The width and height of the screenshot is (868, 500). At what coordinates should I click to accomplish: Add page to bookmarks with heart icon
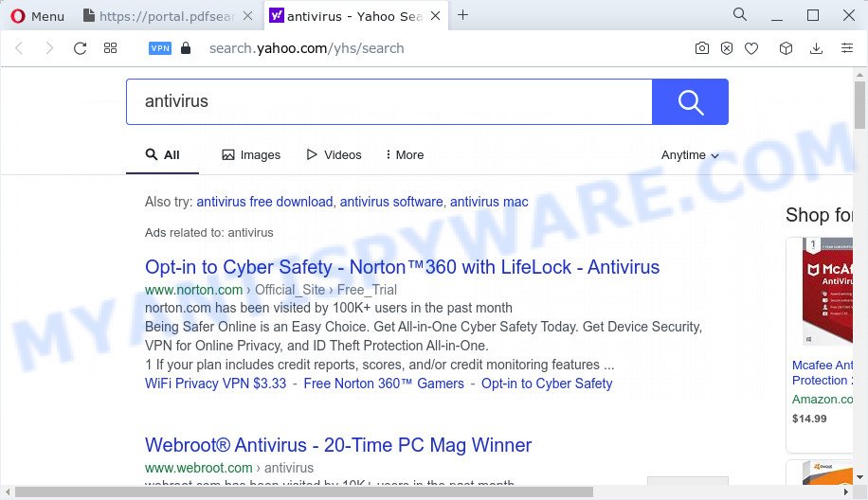751,48
